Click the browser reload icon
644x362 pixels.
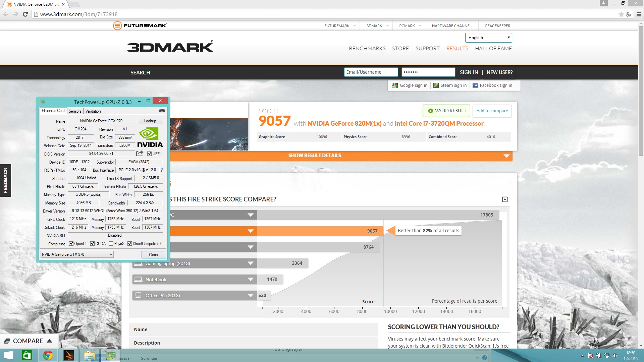click(25, 14)
